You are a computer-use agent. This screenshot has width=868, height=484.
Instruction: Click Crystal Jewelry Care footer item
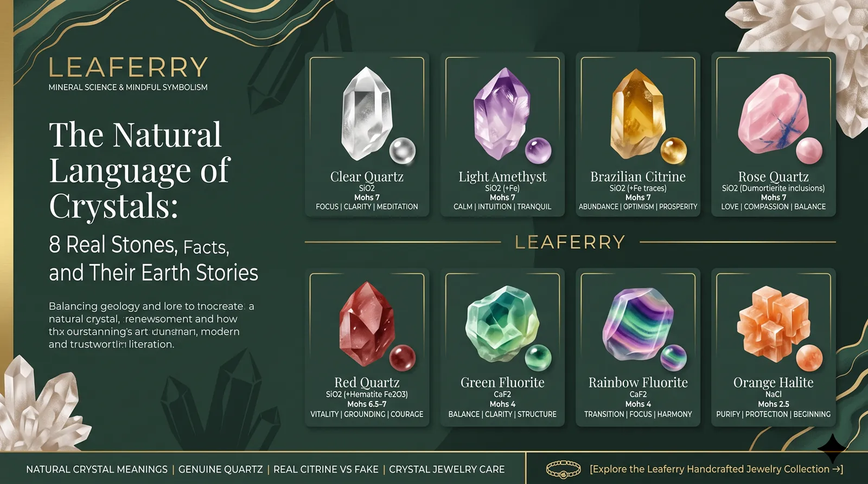[447, 469]
